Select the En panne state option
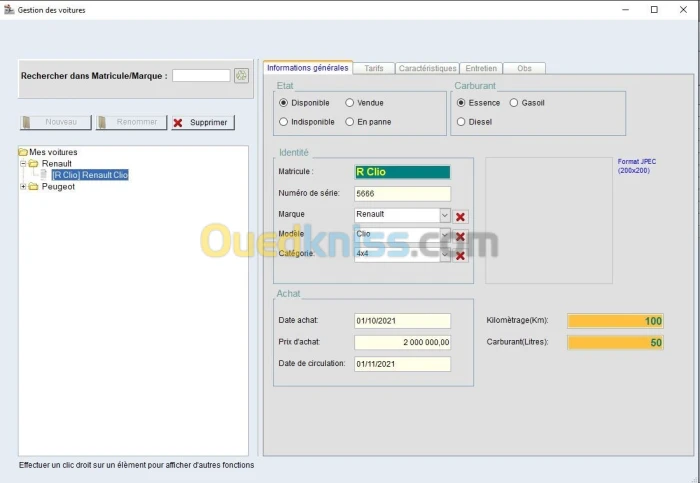The image size is (700, 483). (x=349, y=121)
